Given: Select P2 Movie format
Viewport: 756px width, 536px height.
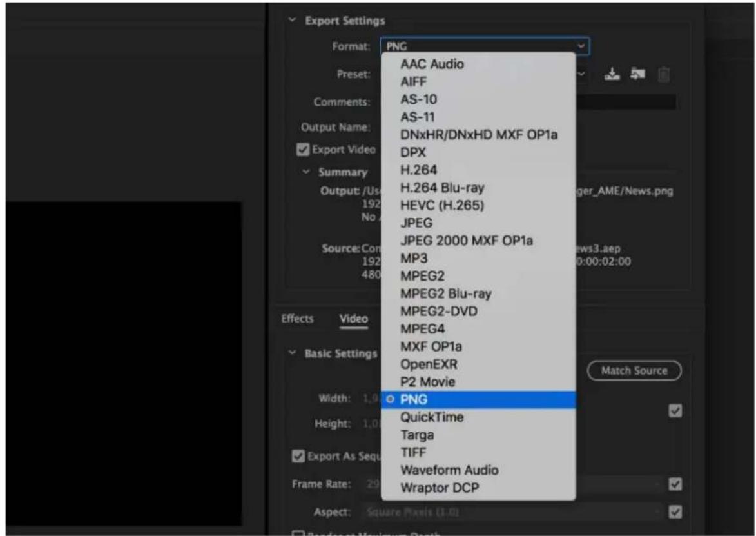Looking at the screenshot, I should 478,382.
